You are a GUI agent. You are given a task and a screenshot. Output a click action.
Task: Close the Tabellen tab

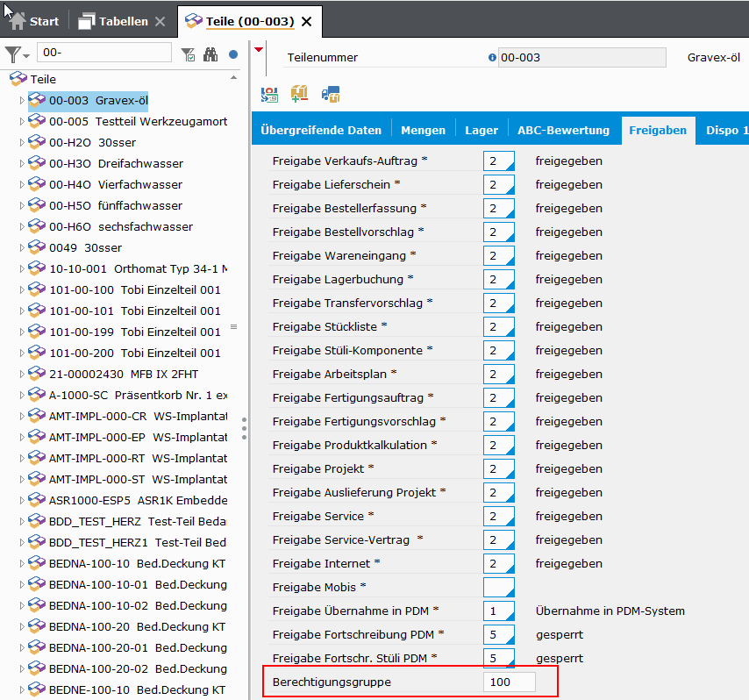[160, 22]
